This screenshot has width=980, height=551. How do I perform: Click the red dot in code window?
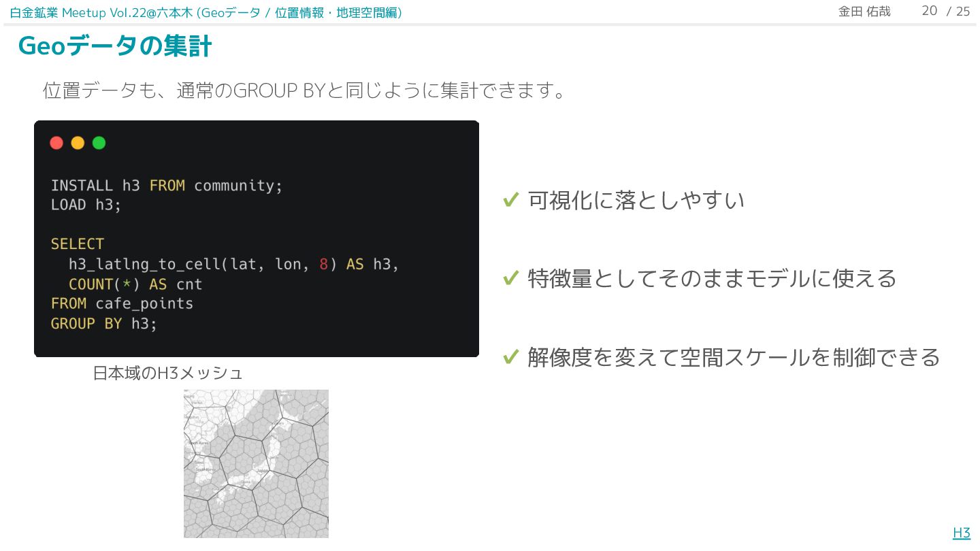(56, 143)
